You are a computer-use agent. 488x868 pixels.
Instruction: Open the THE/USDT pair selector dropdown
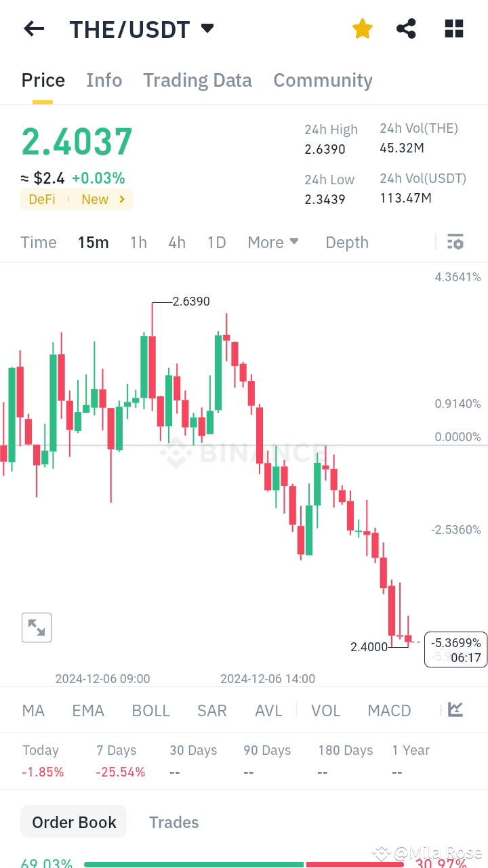[207, 28]
